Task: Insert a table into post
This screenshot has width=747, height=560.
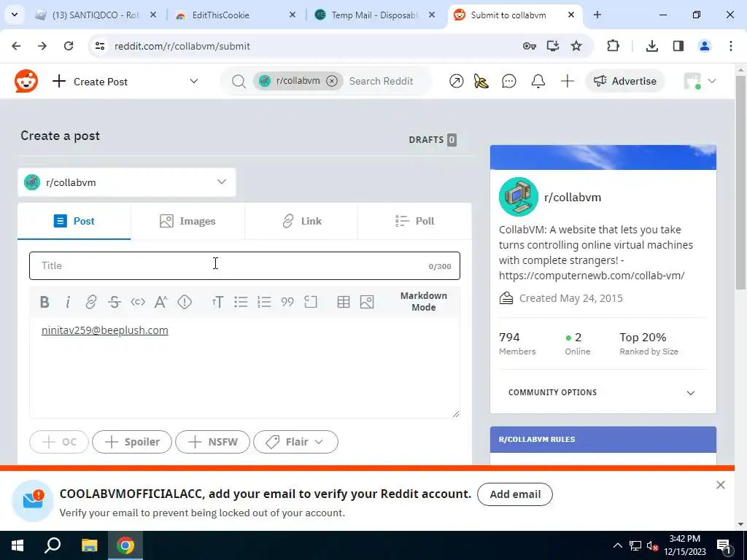Action: pyautogui.click(x=344, y=302)
